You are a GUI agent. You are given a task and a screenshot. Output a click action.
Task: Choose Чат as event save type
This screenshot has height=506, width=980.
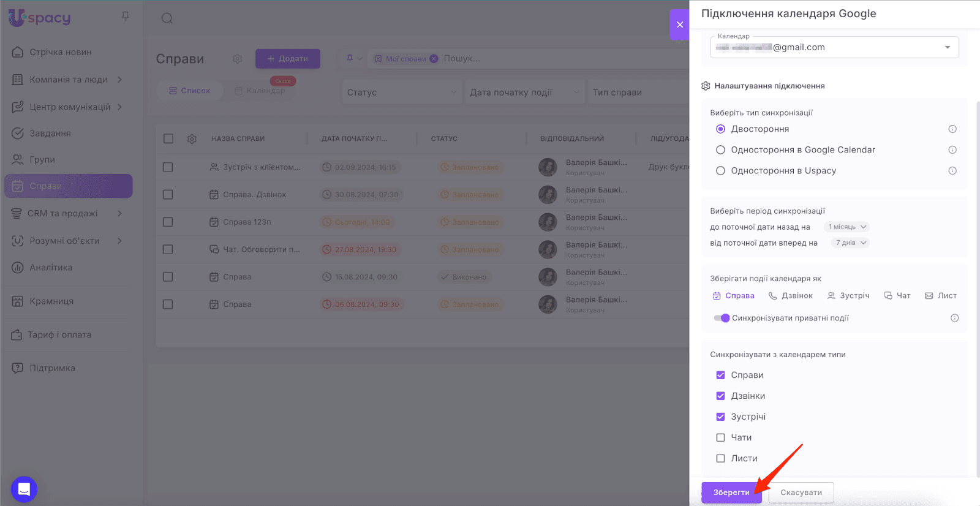897,296
